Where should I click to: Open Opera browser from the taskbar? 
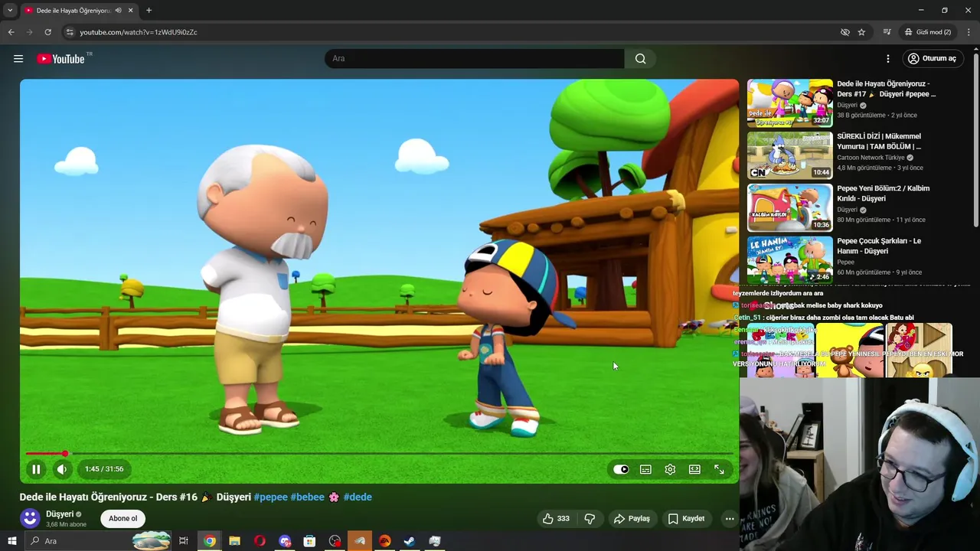(x=260, y=541)
